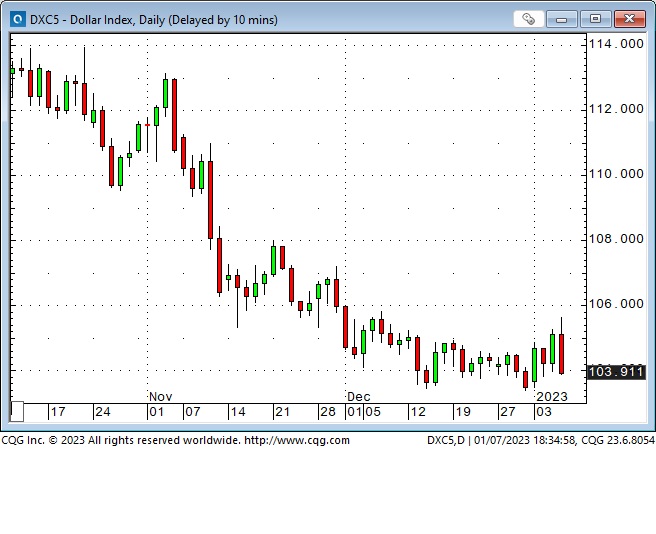This screenshot has height=534, width=656.
Task: Click the 108.000 price axis label
Action: [x=616, y=239]
